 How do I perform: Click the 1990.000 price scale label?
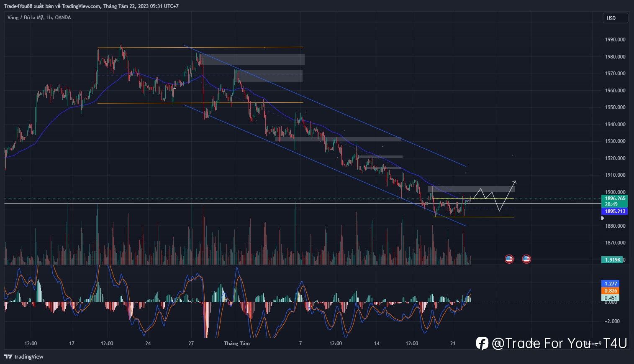pos(615,40)
